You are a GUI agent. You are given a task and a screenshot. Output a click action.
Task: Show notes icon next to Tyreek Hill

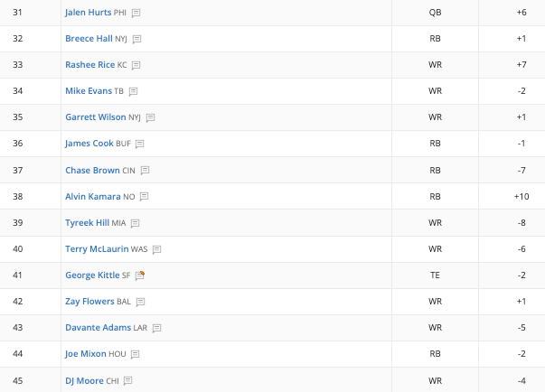[135, 224]
